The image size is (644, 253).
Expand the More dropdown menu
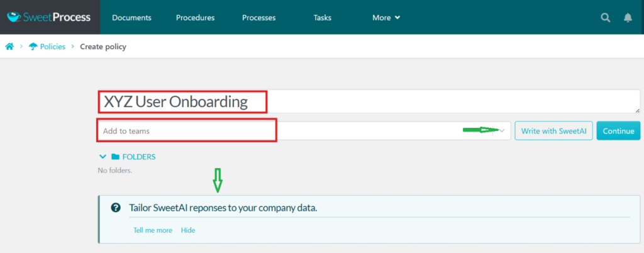pos(386,18)
